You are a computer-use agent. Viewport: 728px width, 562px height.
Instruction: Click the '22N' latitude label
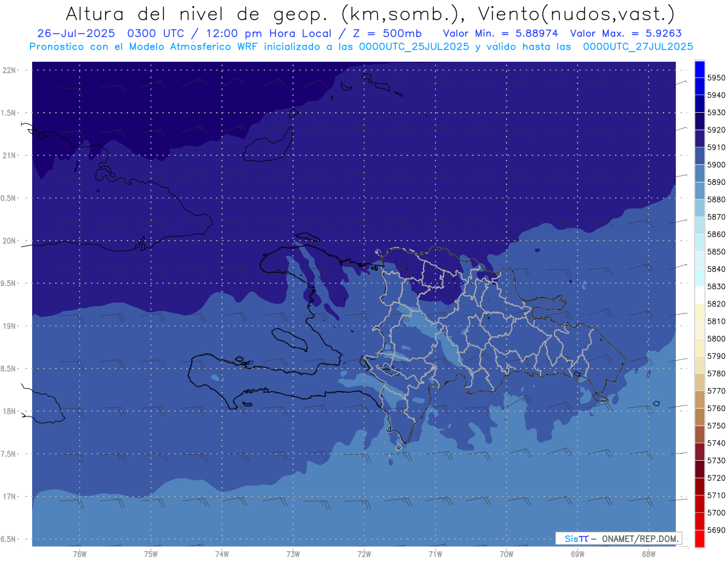click(10, 70)
